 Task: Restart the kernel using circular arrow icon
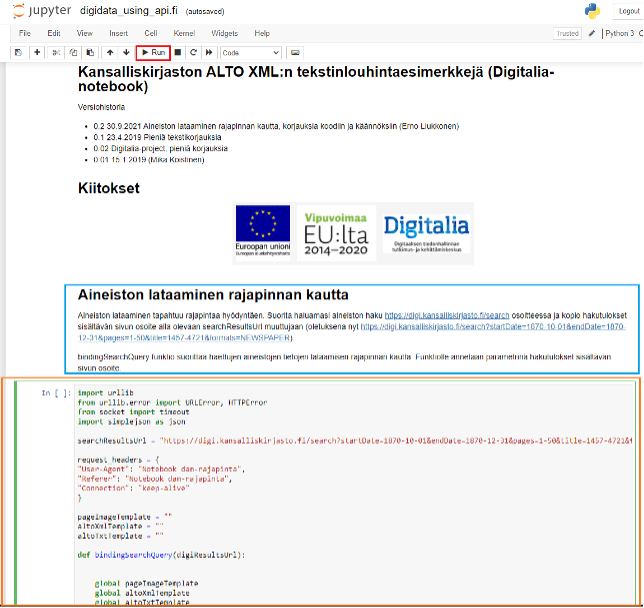point(193,51)
